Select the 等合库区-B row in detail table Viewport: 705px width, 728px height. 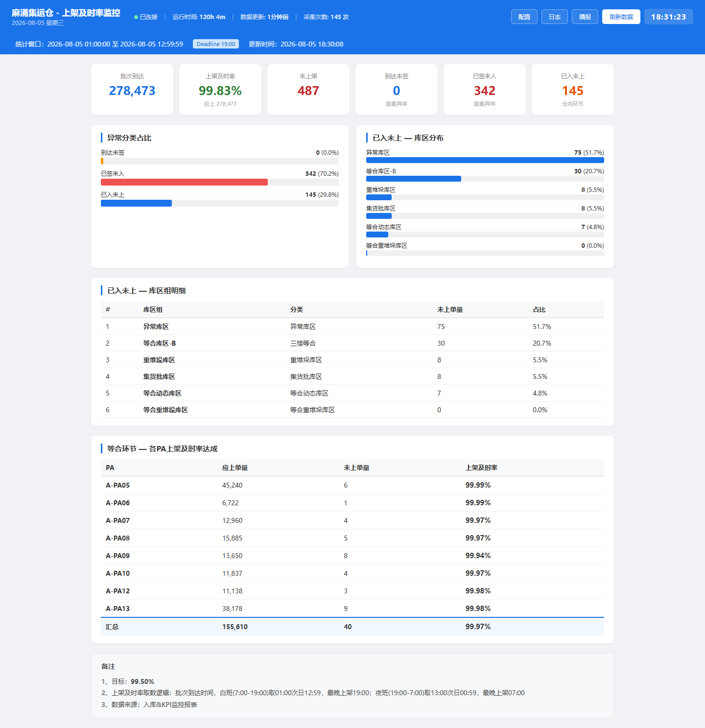[352, 343]
